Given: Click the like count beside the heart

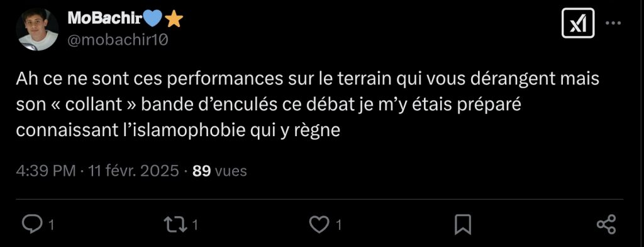Looking at the screenshot, I should point(339,225).
